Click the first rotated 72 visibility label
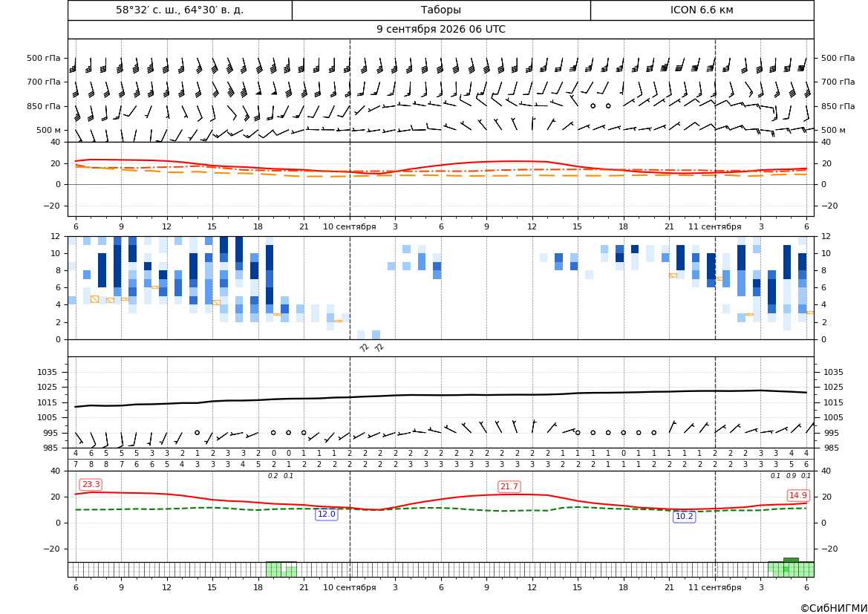The height and width of the screenshot is (614, 868). [x=364, y=347]
